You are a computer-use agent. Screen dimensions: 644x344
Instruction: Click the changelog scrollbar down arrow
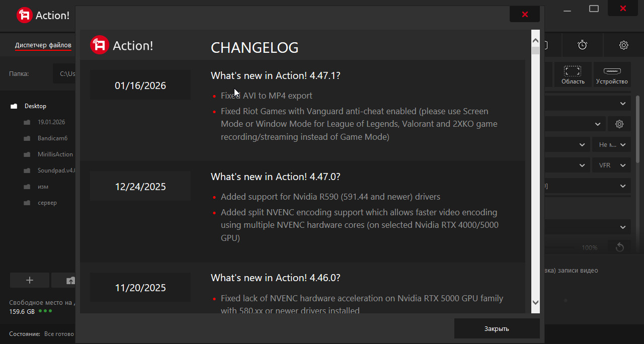[535, 302]
